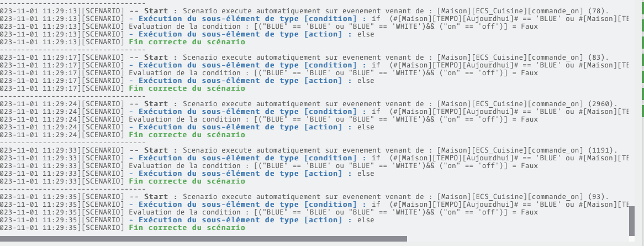Image resolution: width=644 pixels, height=246 pixels.
Task: Click "Fin correcte du scénario" at 11:29:35
Action: point(187,228)
